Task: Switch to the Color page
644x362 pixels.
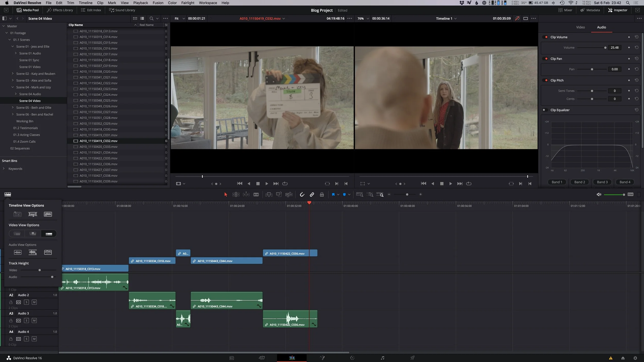Action: 352,358
